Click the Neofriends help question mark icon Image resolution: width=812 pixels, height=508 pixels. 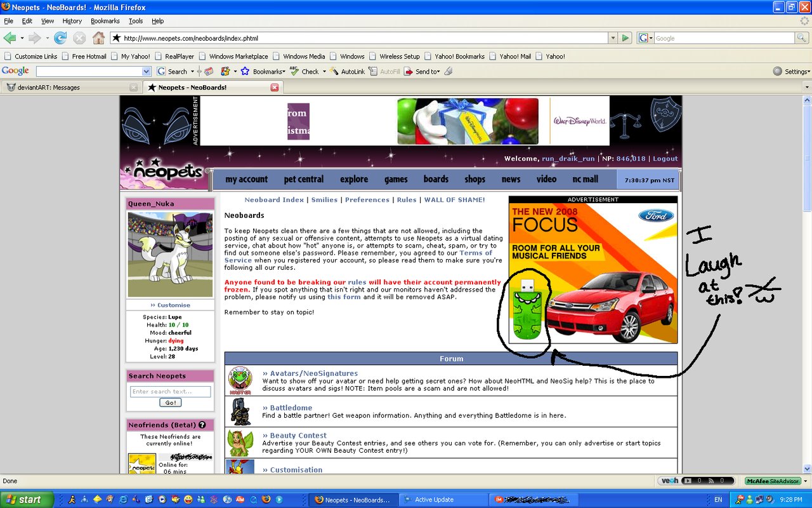click(x=202, y=425)
